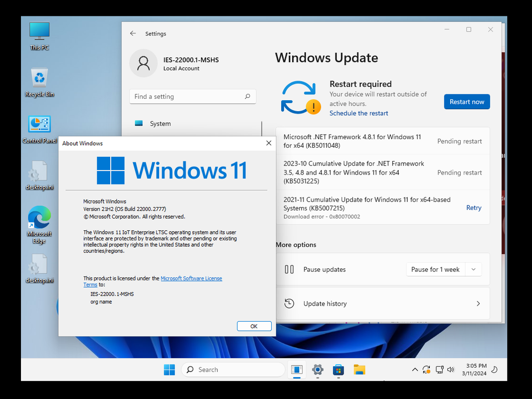
Task: Open Update history with its chevron
Action: click(x=478, y=303)
